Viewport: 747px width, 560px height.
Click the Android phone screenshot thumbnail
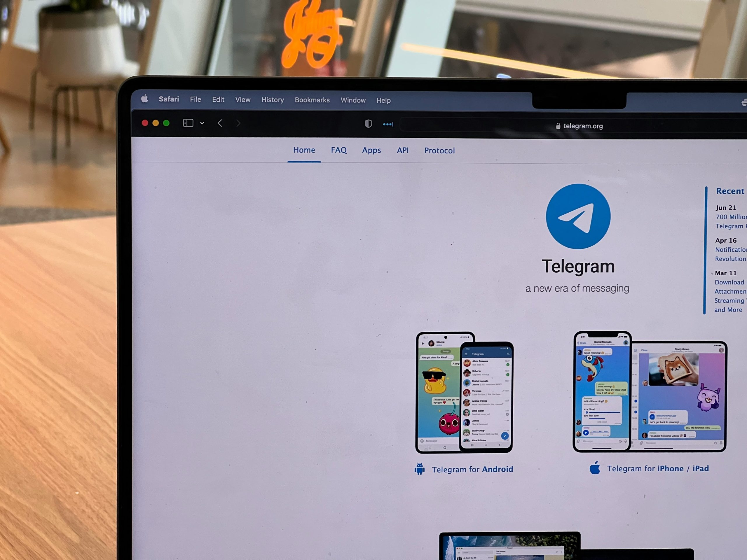(462, 392)
